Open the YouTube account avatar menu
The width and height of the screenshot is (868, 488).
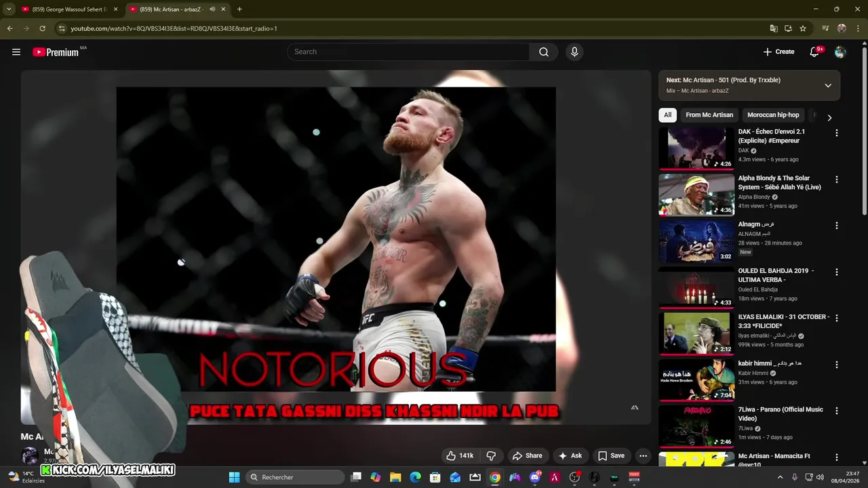click(x=840, y=52)
